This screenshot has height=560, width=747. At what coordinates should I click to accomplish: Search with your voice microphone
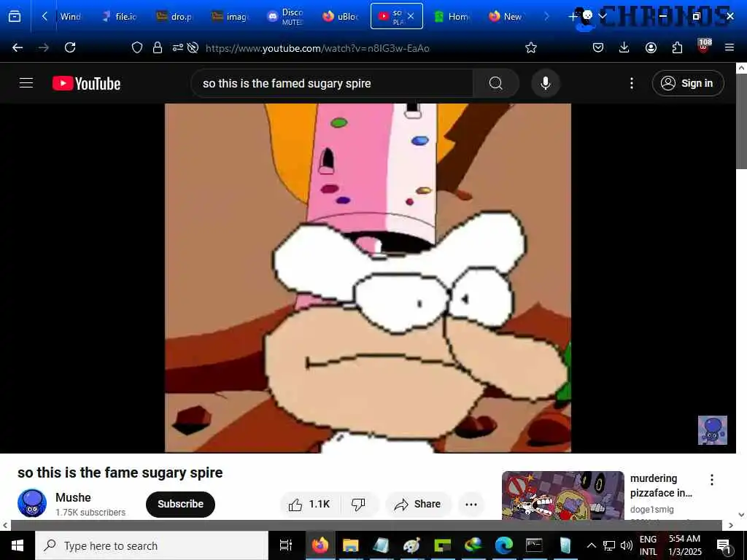(x=546, y=83)
